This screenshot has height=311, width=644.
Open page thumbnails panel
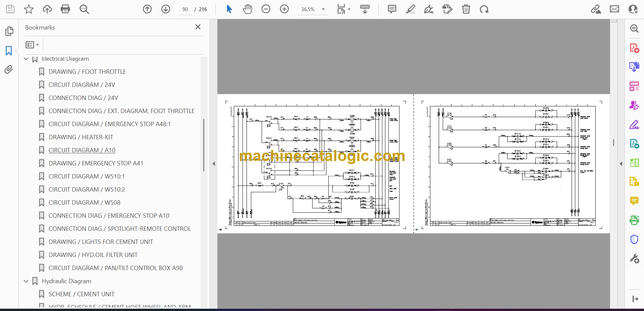point(9,31)
